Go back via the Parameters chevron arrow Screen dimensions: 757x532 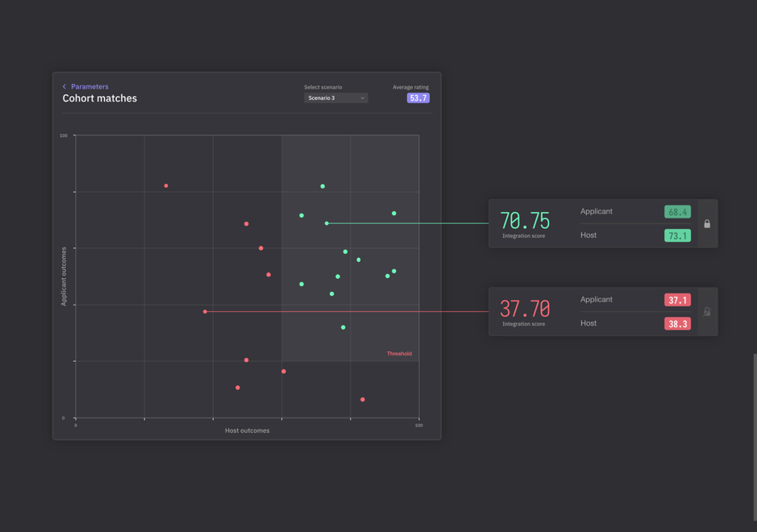pyautogui.click(x=64, y=86)
